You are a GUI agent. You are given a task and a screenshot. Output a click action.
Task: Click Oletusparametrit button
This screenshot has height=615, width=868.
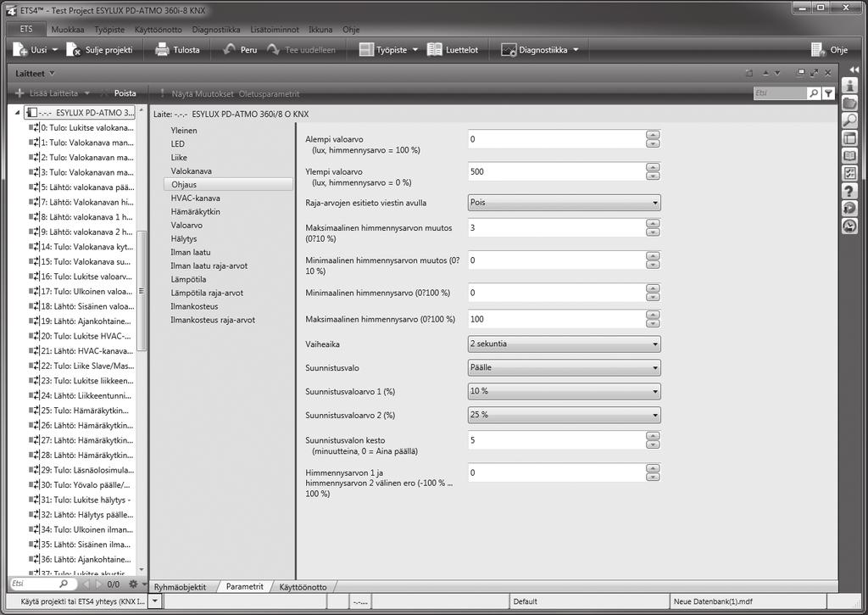pyautogui.click(x=269, y=93)
